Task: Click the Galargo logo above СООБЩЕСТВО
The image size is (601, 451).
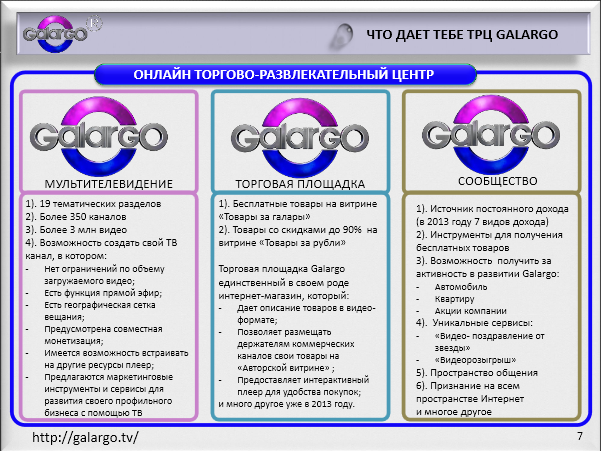Action: (x=491, y=134)
